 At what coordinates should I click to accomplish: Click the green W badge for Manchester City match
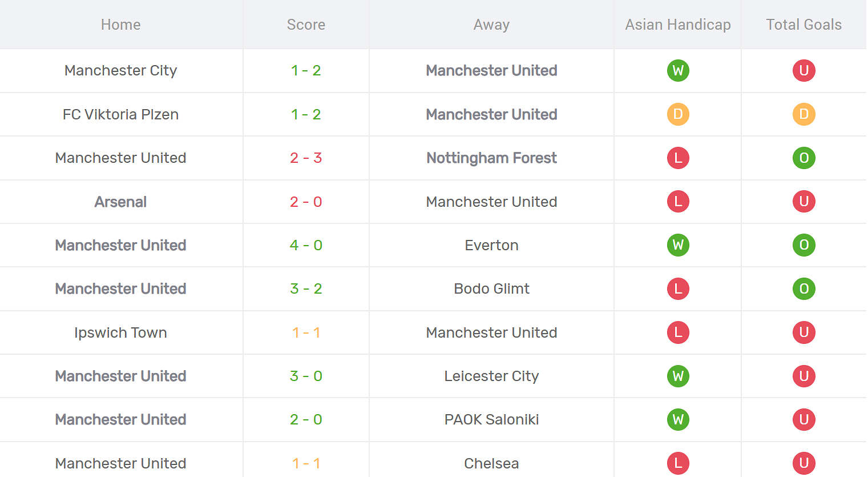[x=678, y=70]
